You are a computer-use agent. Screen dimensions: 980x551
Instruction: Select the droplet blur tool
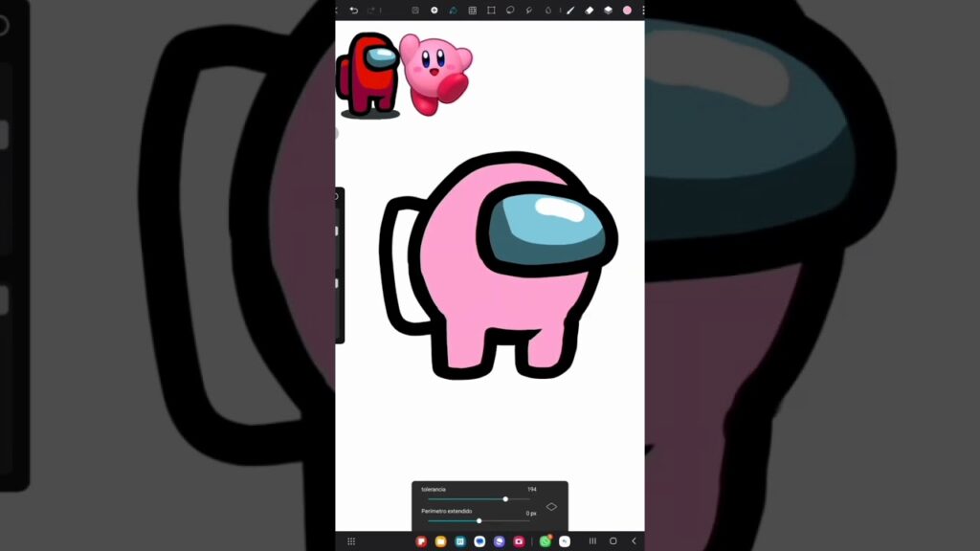[x=548, y=11]
